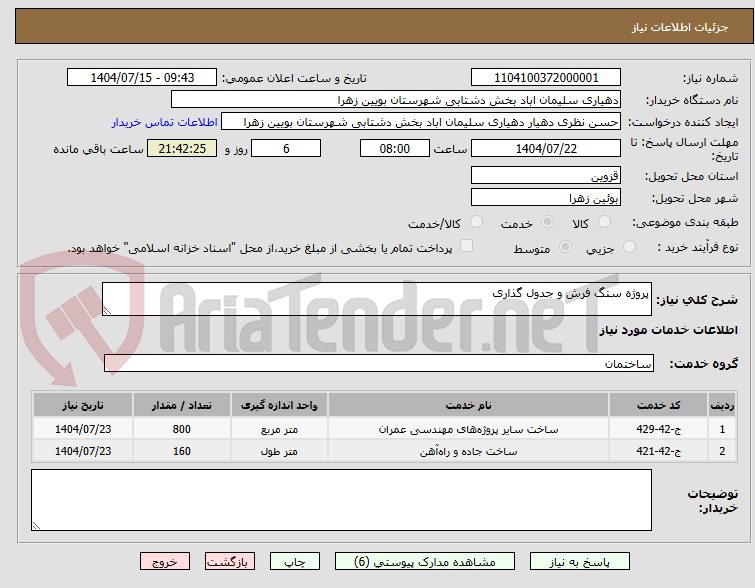Viewport: 755px width, 588px height.
Task: Open the اطلاعات تماس خریدار link
Action: point(165,122)
